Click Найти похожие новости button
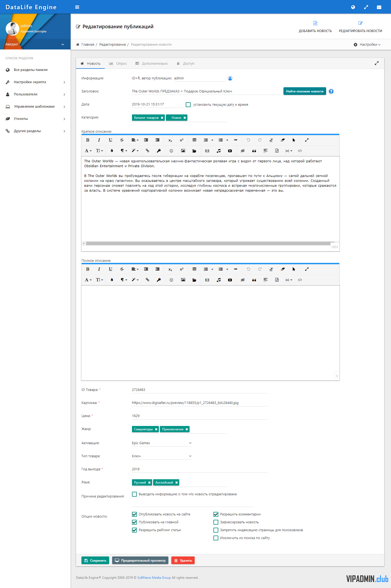Image resolution: width=391 pixels, height=588 pixels. coord(305,91)
